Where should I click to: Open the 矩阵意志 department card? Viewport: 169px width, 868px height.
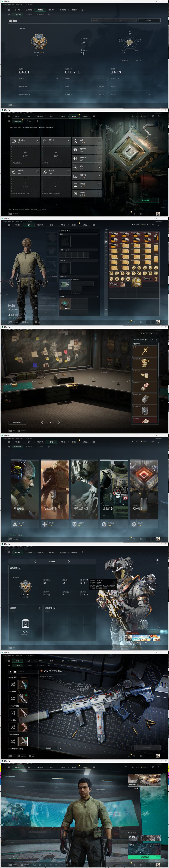(x=144, y=489)
